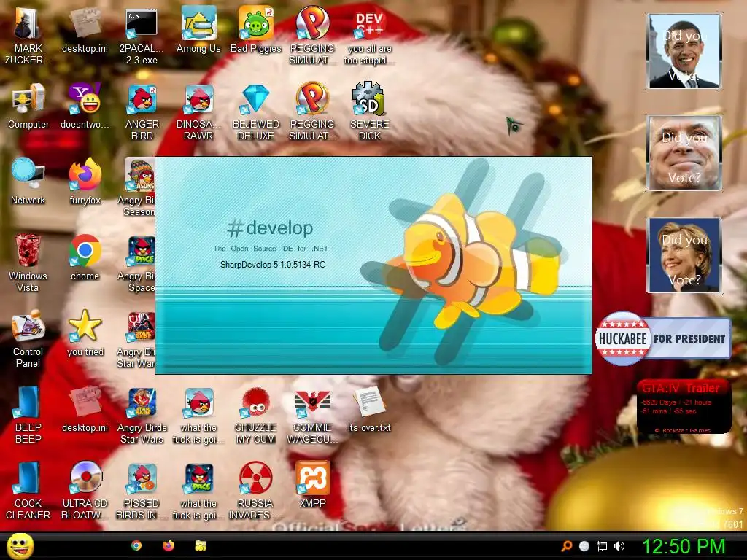Launch the XMPP XAMPP shortcut
Screen dimensions: 747x560
(x=312, y=485)
